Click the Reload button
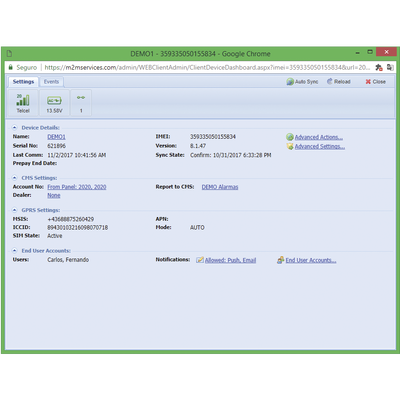The width and height of the screenshot is (400, 400). tap(339, 82)
